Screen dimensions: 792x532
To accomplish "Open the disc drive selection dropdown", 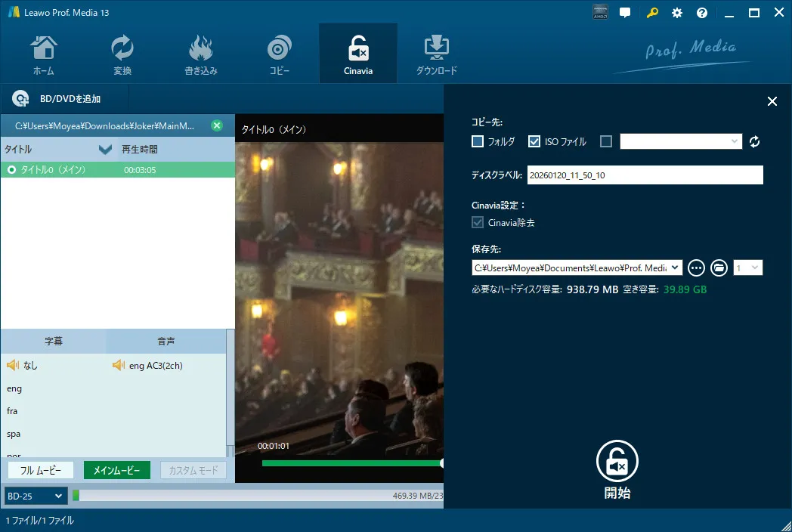I will [x=681, y=141].
